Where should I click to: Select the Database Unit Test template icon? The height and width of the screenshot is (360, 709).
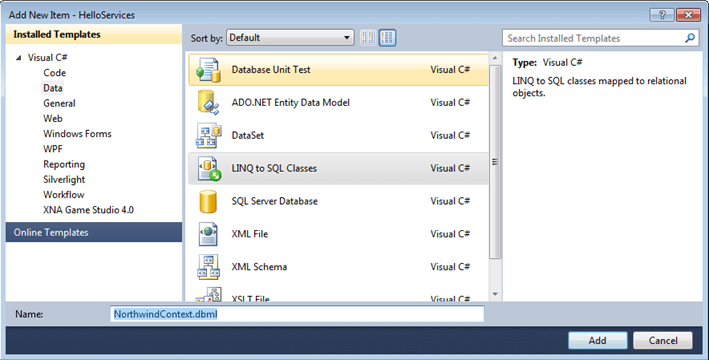208,70
